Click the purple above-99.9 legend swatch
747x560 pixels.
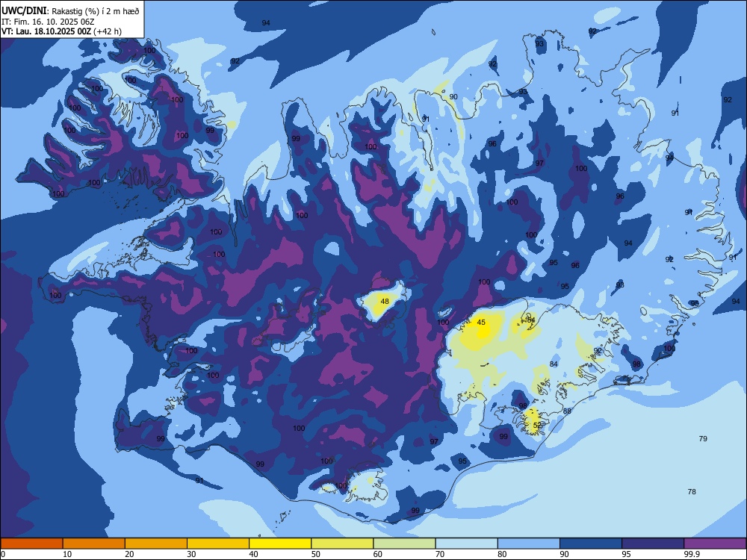click(x=715, y=544)
